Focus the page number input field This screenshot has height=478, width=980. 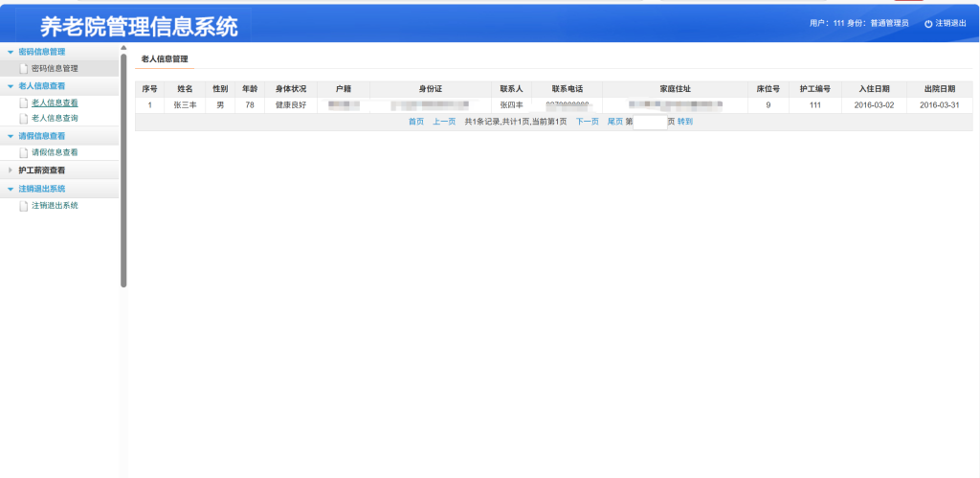click(x=650, y=122)
